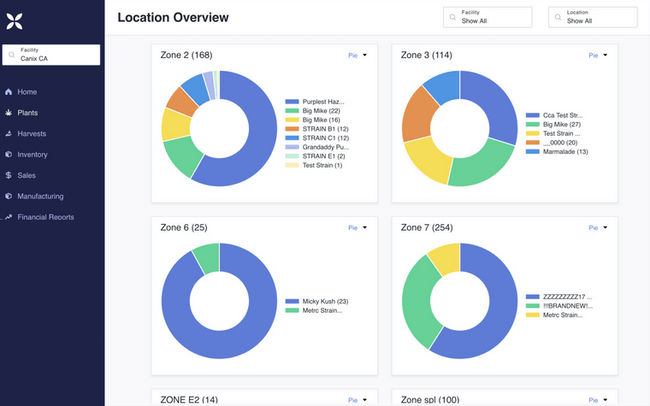
Task: Click the Pie label in Zone 3 card
Action: tap(593, 55)
